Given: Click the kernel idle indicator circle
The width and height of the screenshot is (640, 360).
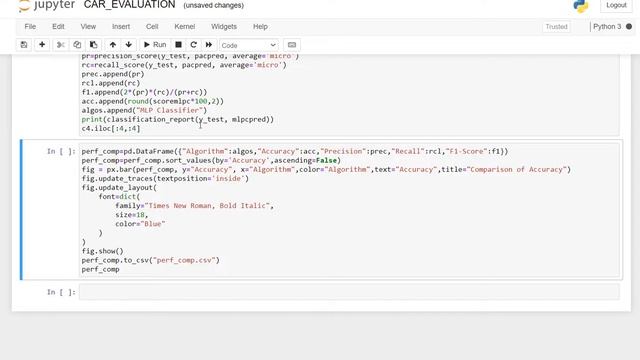Looking at the screenshot, I should coord(629,27).
